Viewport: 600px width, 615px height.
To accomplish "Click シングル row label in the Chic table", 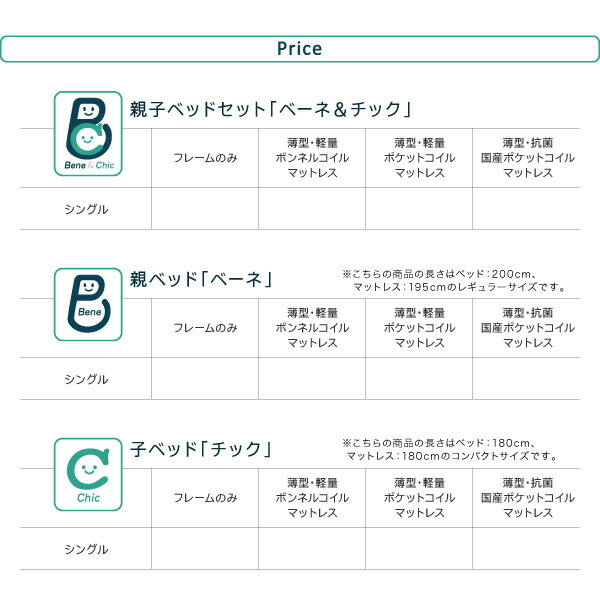I will (86, 549).
